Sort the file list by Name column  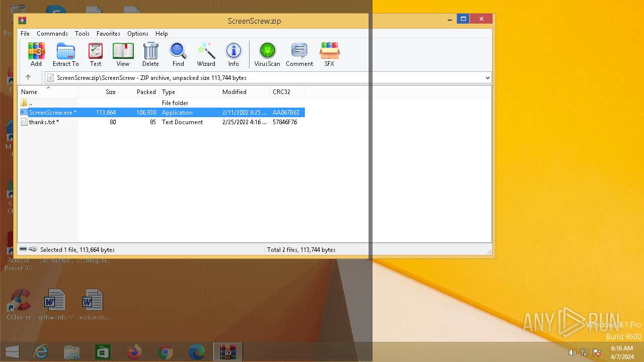click(48, 92)
